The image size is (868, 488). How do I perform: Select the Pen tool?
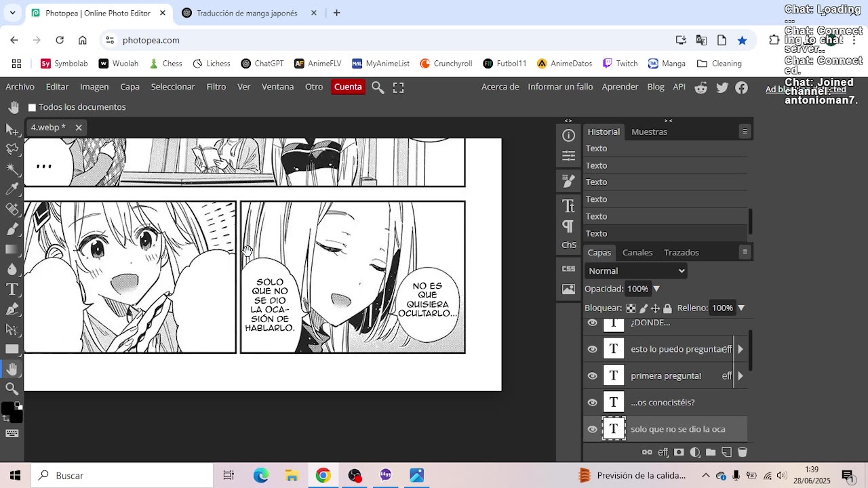[12, 309]
